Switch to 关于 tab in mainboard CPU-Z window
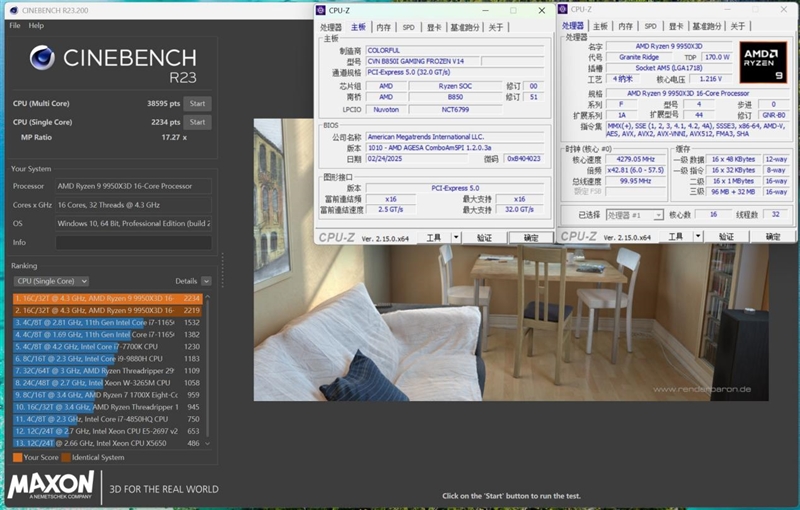 pyautogui.click(x=496, y=28)
